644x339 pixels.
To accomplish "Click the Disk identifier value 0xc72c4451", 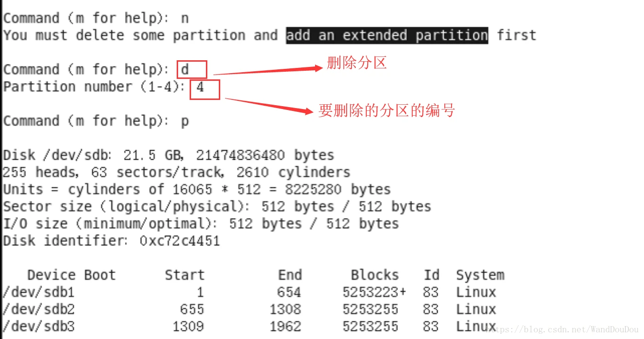I will coord(180,241).
